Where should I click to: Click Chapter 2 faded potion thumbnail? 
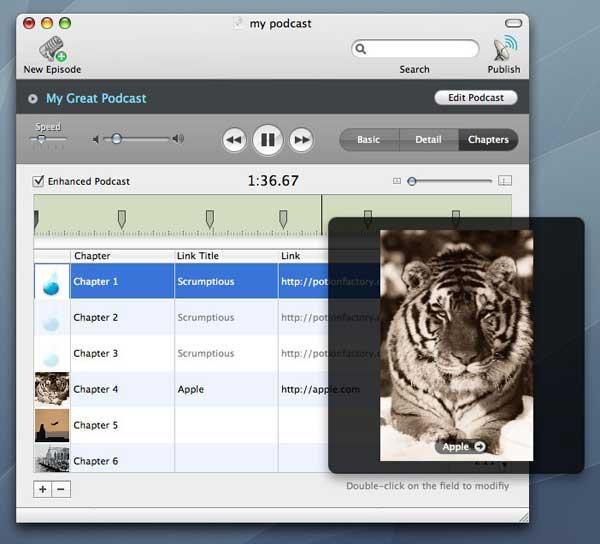coord(52,318)
